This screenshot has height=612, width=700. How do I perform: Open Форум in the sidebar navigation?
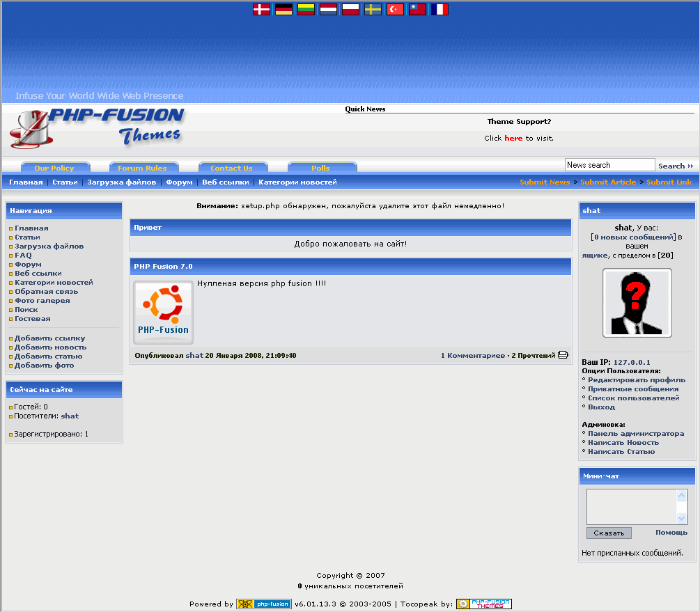[x=28, y=265]
